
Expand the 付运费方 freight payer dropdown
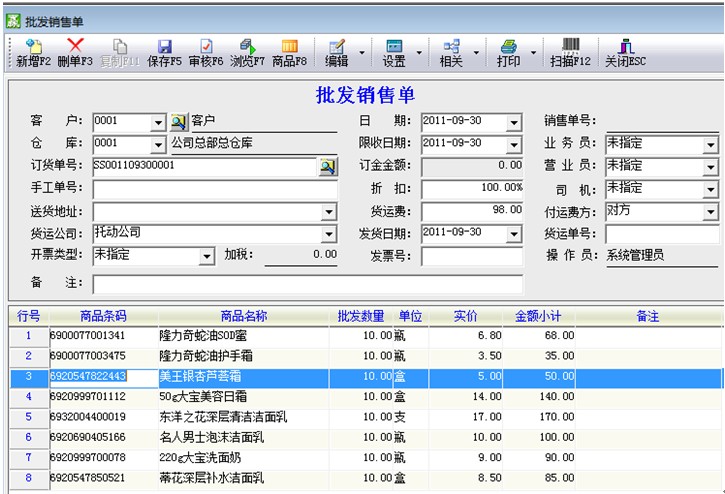pos(710,212)
